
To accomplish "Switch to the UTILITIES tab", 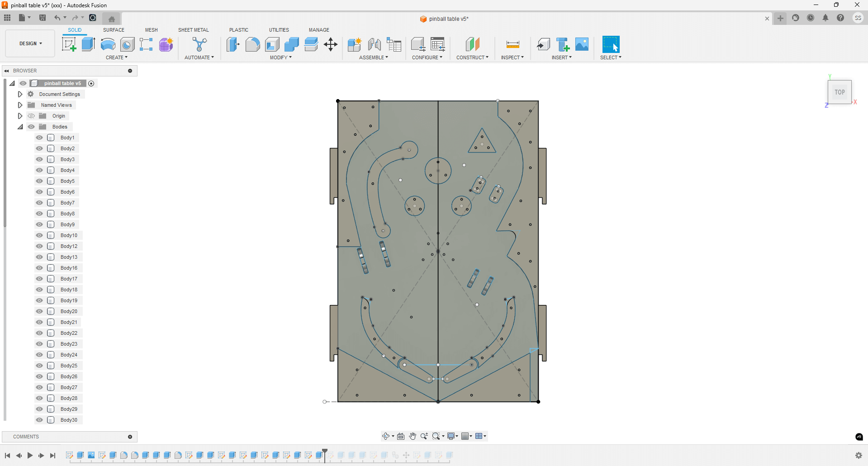I will pos(279,30).
